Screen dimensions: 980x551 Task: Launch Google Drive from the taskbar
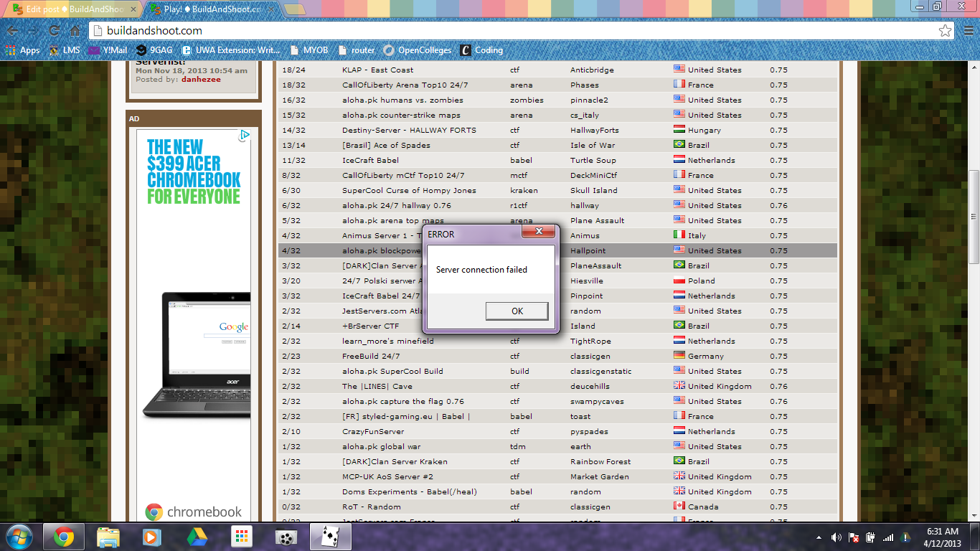197,537
